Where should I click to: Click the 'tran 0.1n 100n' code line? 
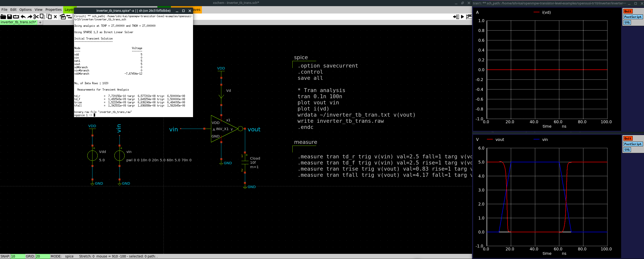[x=320, y=96]
